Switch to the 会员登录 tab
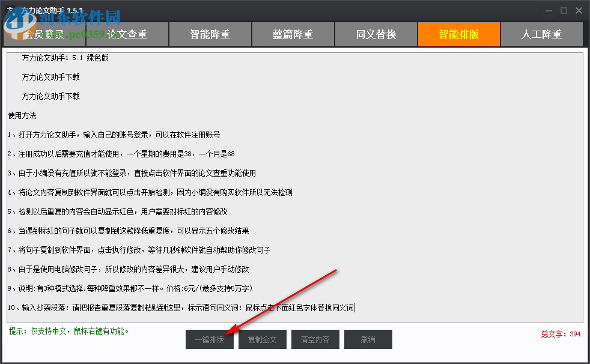590x364 pixels. 44,34
